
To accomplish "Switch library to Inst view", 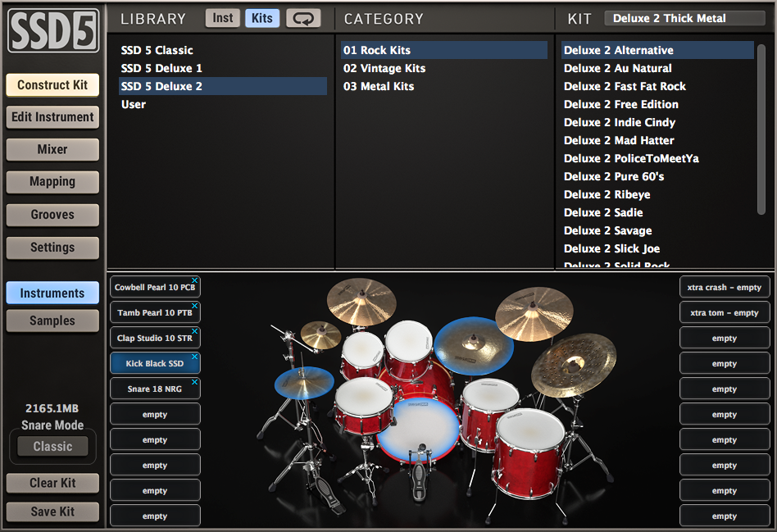I will pos(222,18).
